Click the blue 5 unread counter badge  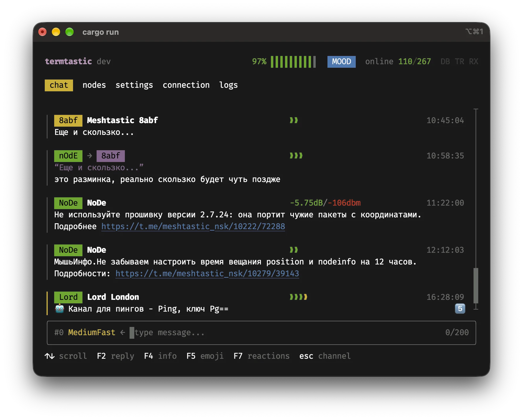460,309
